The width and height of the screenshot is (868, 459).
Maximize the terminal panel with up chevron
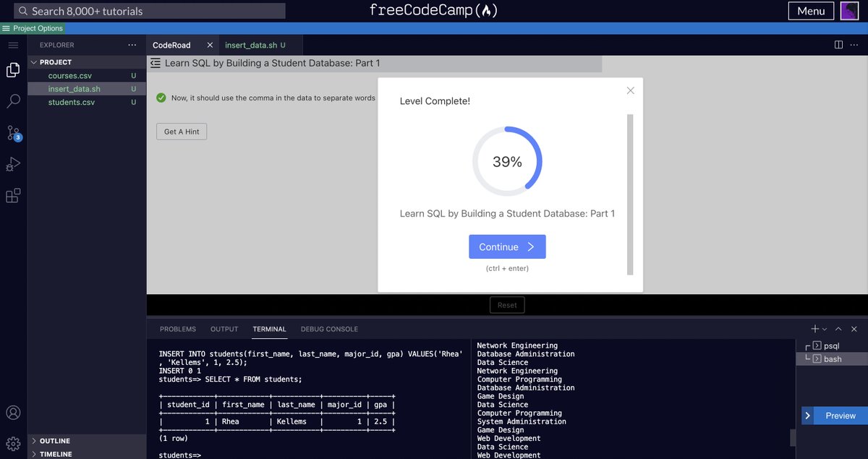[838, 329]
